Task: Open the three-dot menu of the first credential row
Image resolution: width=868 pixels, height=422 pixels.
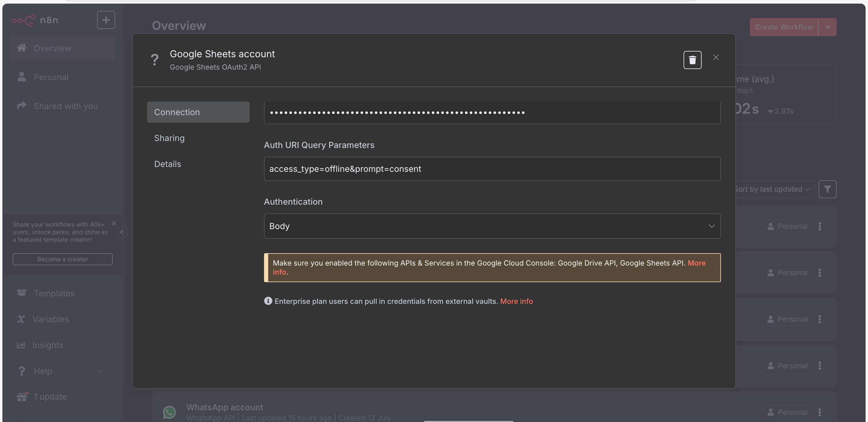Action: pyautogui.click(x=819, y=226)
